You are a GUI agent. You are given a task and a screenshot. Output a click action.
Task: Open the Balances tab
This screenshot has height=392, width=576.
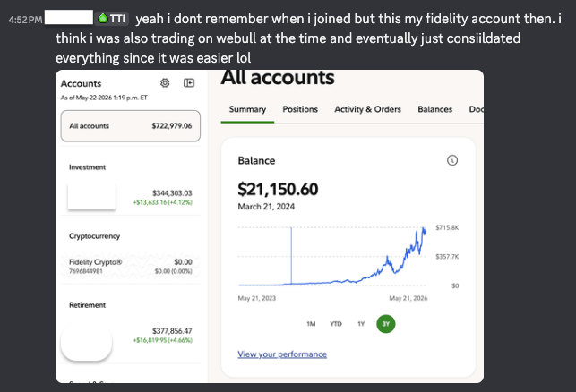point(435,109)
